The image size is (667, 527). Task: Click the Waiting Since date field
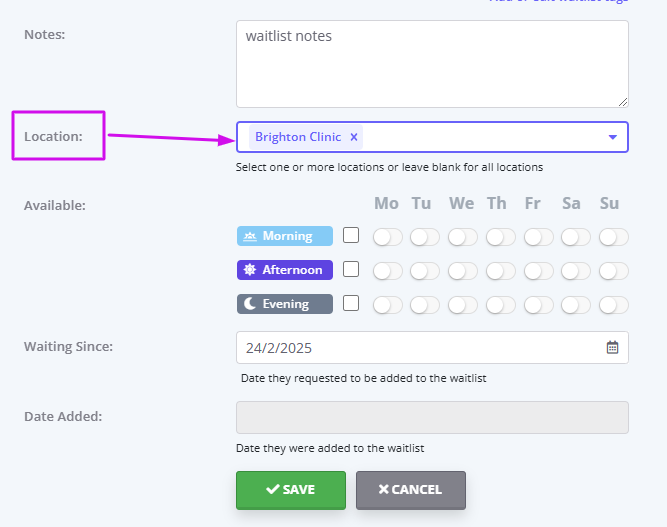coord(432,348)
